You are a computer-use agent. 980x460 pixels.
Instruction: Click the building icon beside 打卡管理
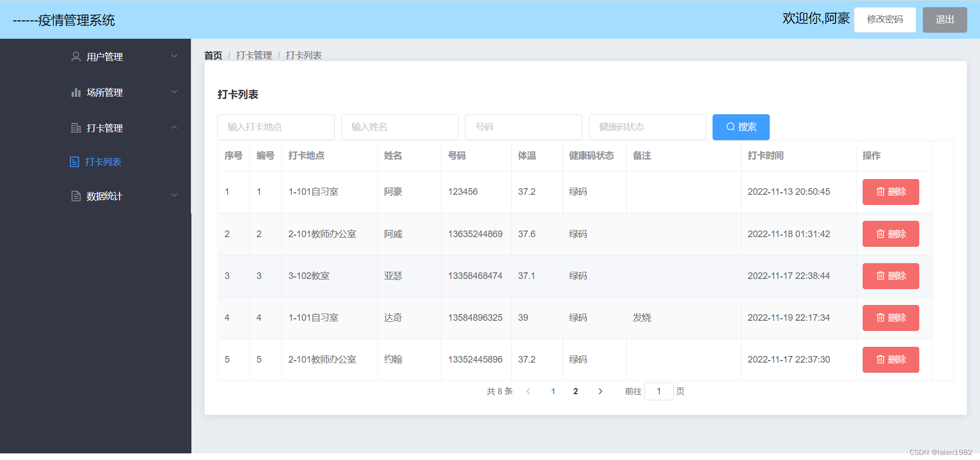[x=76, y=128]
